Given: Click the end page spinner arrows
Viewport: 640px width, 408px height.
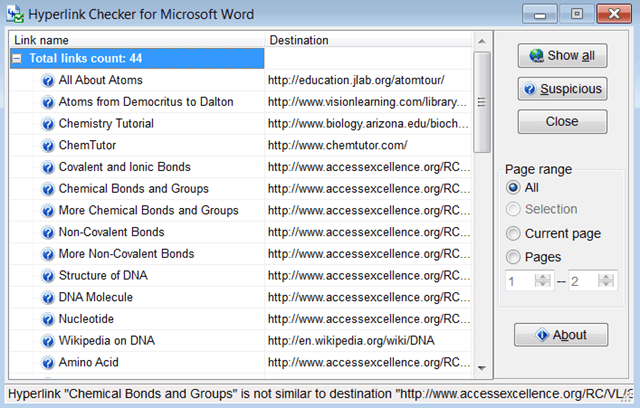Looking at the screenshot, I should click(606, 281).
